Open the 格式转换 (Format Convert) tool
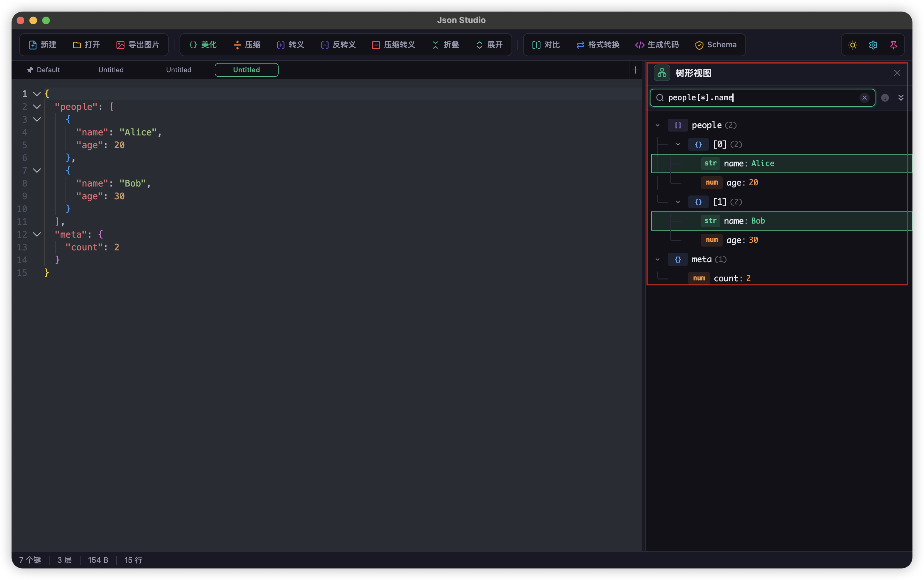Image resolution: width=924 pixels, height=580 pixels. [597, 44]
